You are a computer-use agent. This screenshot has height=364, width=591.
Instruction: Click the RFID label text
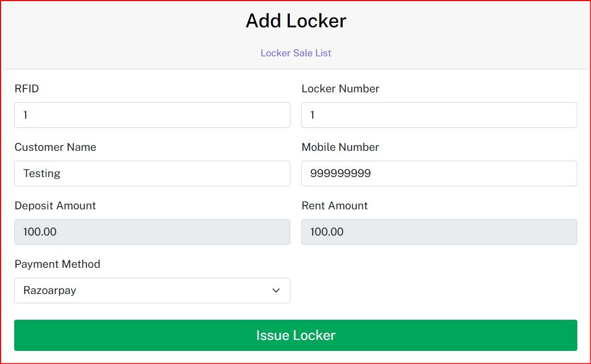(x=27, y=89)
